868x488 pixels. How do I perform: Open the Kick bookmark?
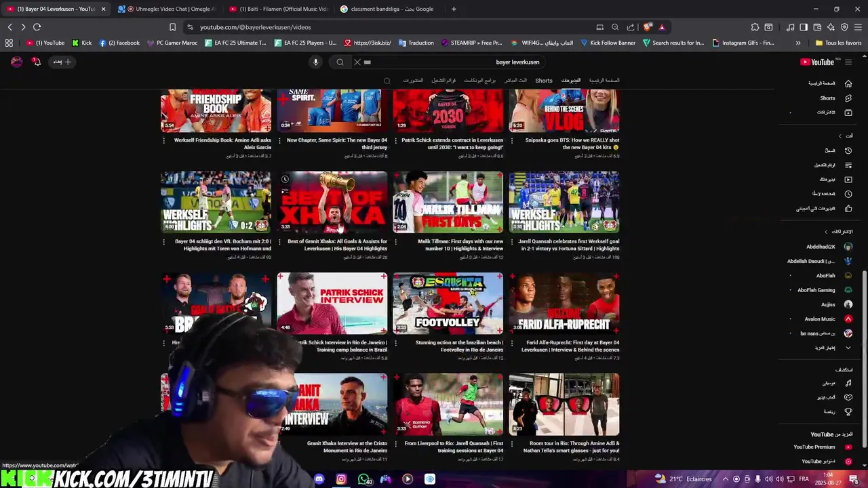(82, 43)
